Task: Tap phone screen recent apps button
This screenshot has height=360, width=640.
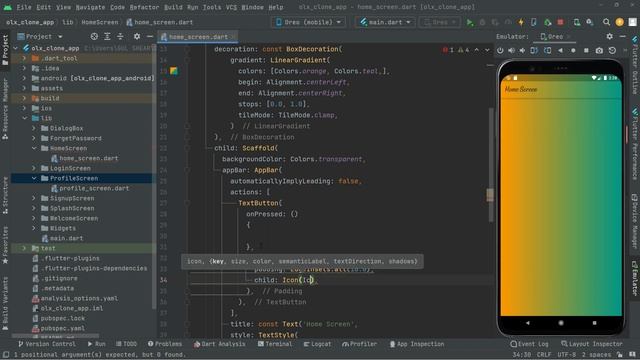Action: click(594, 322)
